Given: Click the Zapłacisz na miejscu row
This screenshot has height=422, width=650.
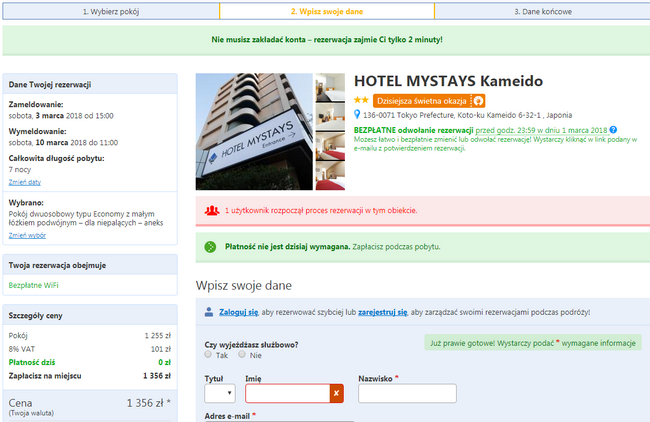Looking at the screenshot, I should click(90, 376).
